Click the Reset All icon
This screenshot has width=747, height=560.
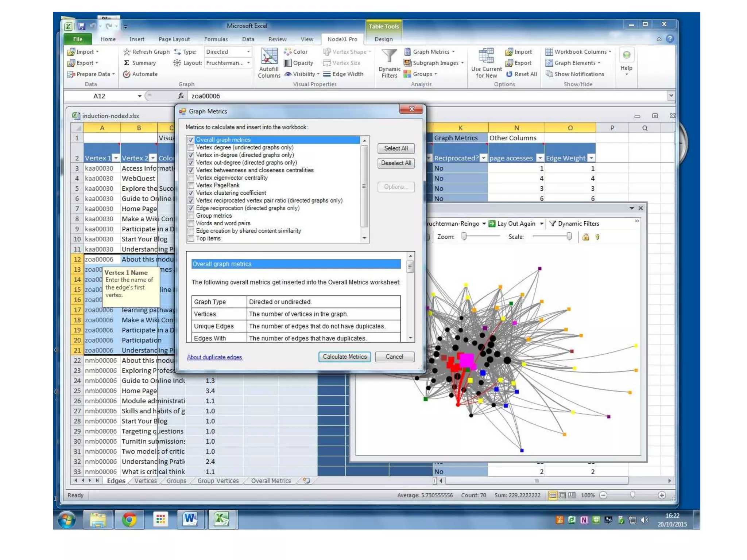tap(509, 74)
